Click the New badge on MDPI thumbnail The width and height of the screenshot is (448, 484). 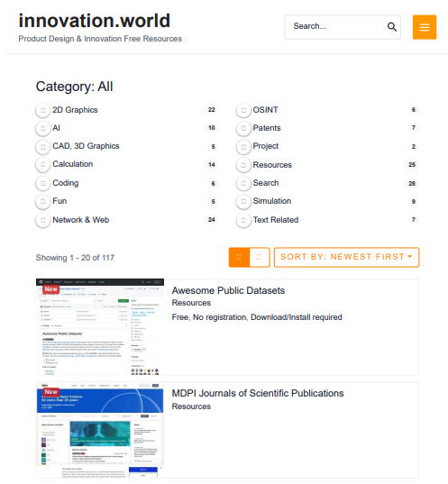(x=51, y=392)
